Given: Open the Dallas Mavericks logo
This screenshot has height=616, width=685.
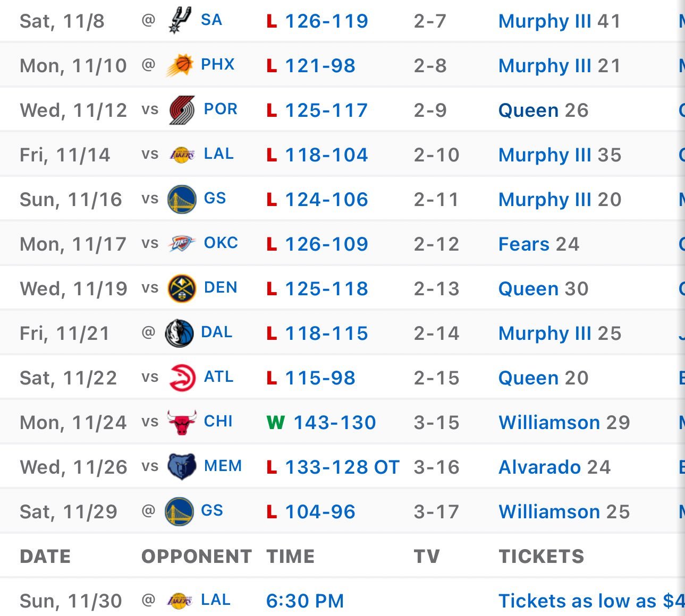Looking at the screenshot, I should [x=179, y=333].
